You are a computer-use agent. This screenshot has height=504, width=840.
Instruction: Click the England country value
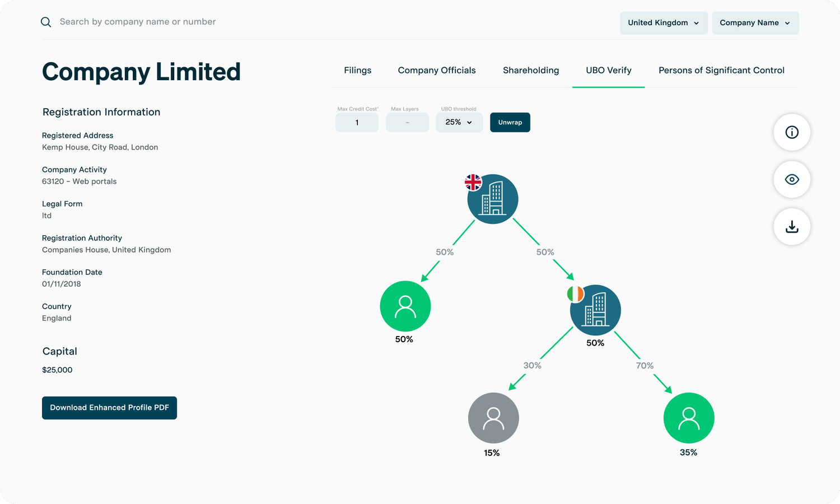coord(57,318)
